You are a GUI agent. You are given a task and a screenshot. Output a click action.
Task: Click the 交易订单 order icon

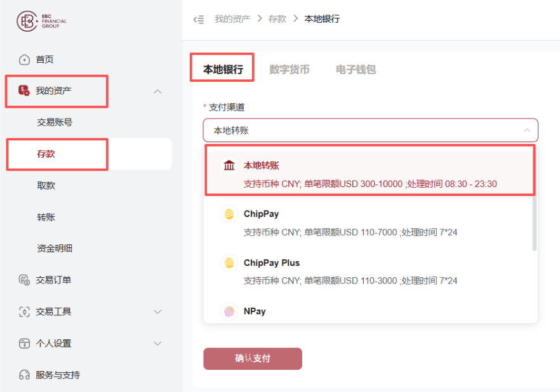pyautogui.click(x=24, y=280)
